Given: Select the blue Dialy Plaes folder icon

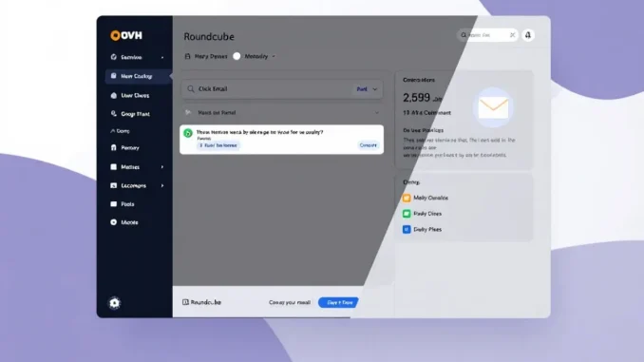Looking at the screenshot, I should tap(407, 229).
